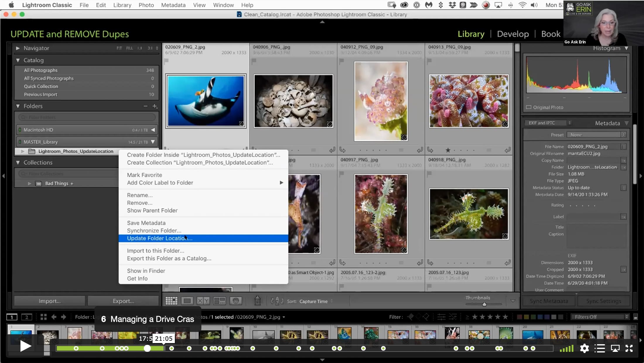This screenshot has width=644, height=363.
Task: Open the Apple menu
Action: (11, 5)
